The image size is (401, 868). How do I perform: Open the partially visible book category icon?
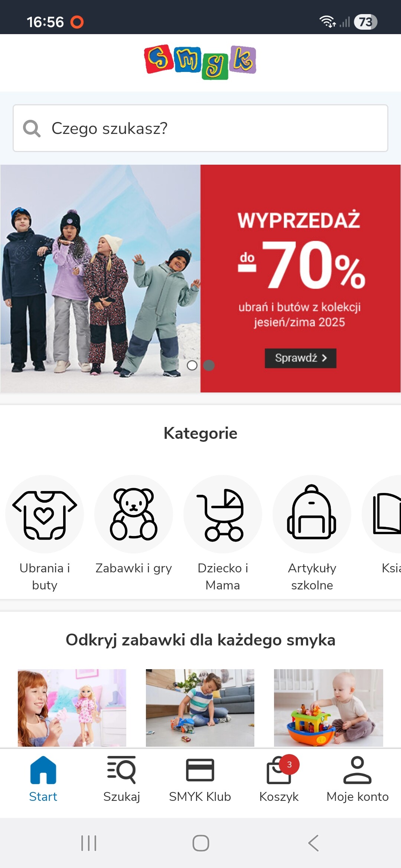382,514
